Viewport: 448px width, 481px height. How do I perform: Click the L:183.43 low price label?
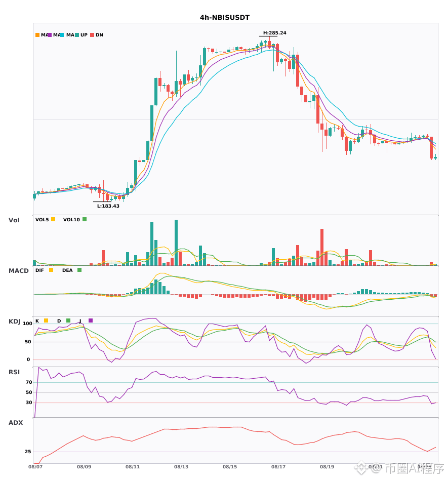click(x=108, y=206)
